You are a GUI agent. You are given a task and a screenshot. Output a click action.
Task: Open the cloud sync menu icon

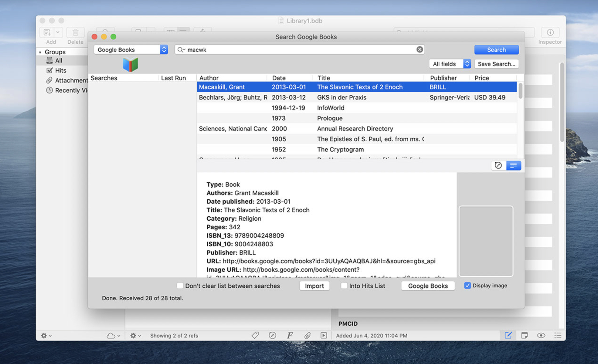coord(113,335)
